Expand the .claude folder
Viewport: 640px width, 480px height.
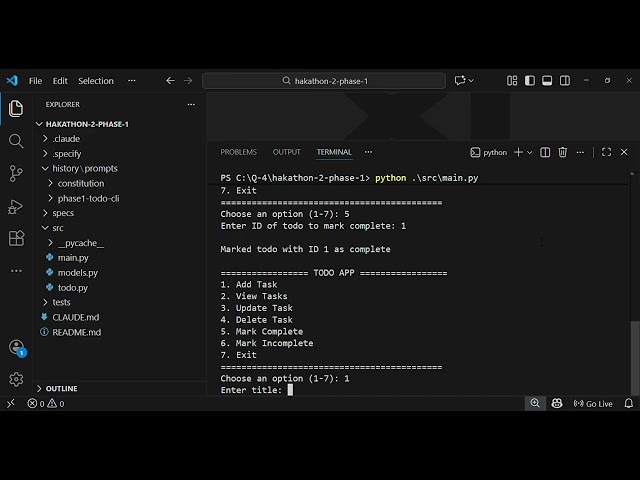(x=62, y=139)
